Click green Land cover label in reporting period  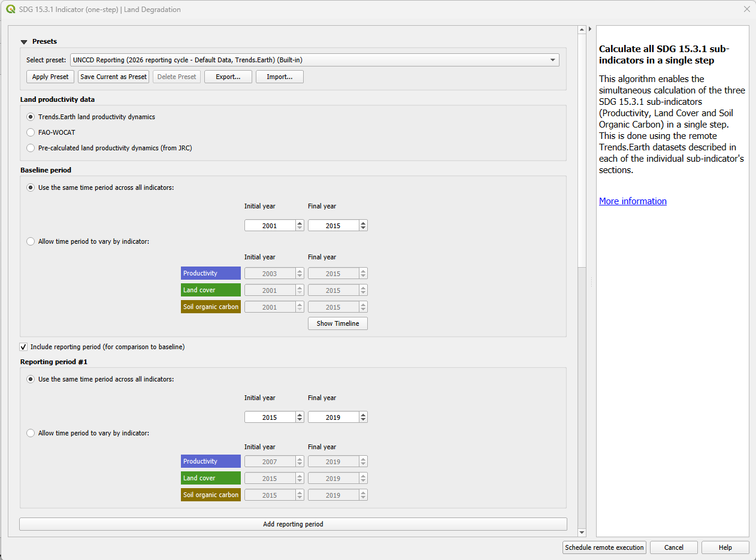coord(211,478)
